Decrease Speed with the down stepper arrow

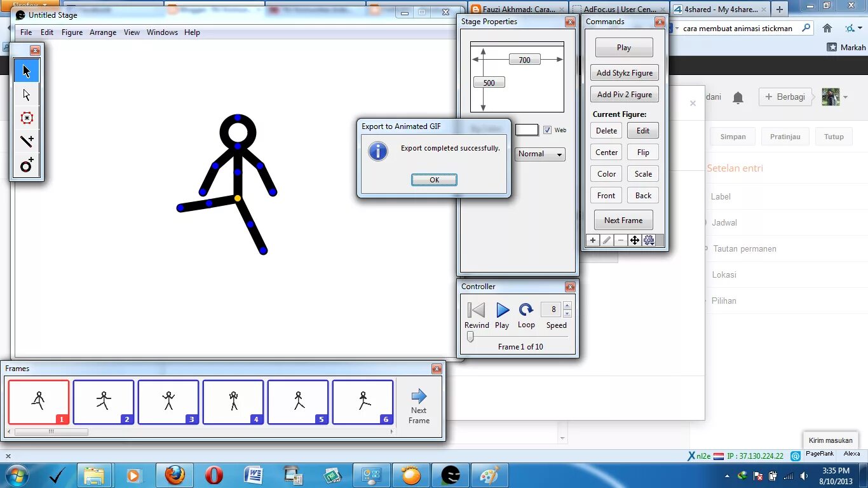click(x=567, y=313)
